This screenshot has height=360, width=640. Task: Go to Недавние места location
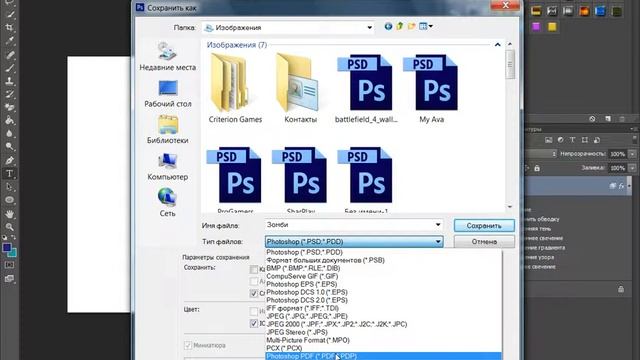(167, 56)
